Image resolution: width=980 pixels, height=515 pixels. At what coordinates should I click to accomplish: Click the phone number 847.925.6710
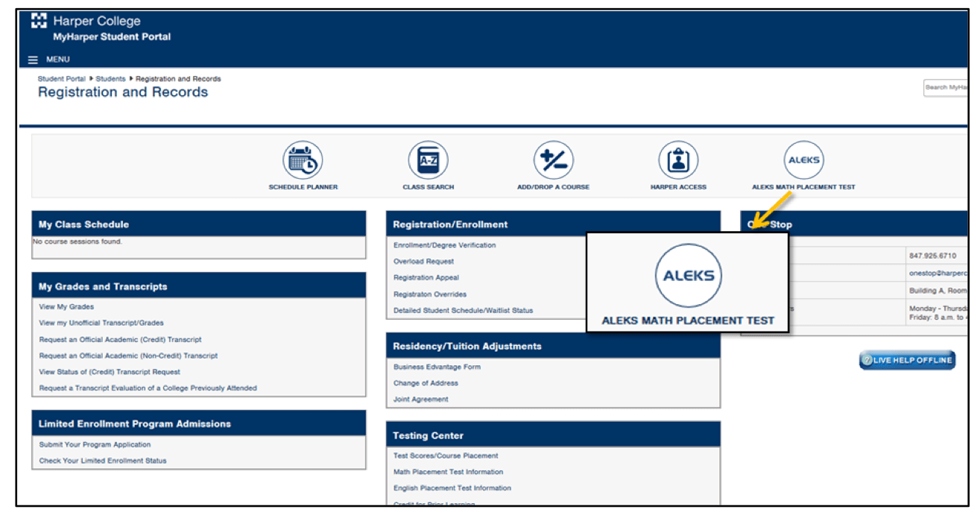(932, 256)
